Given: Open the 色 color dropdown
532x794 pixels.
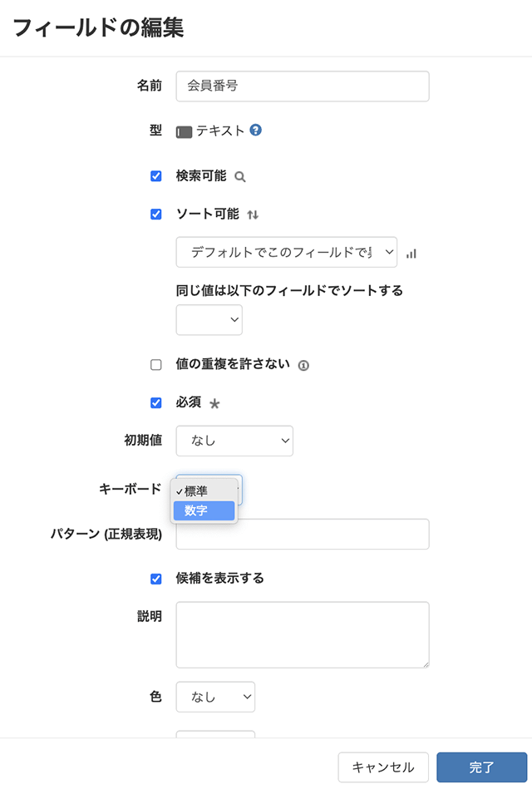Looking at the screenshot, I should (x=214, y=697).
